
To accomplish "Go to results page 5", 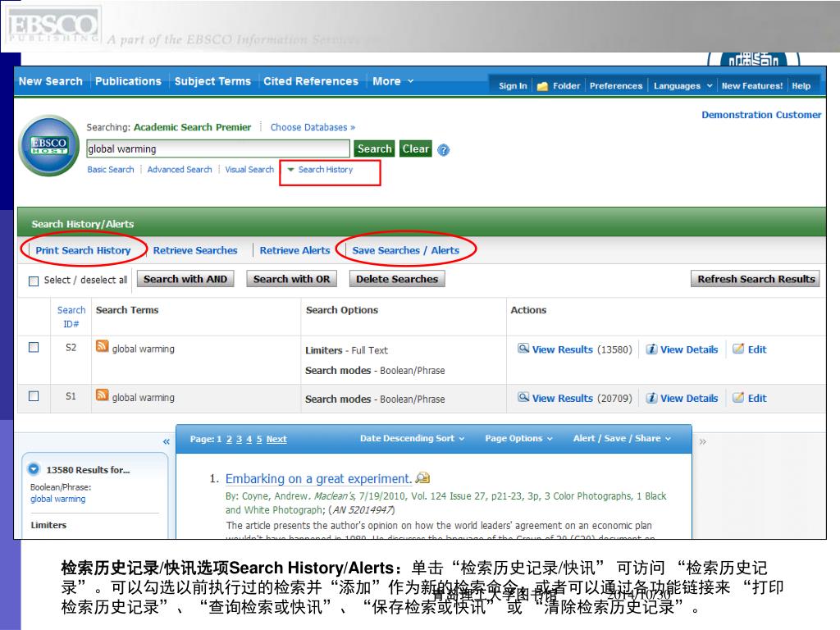I will [259, 440].
